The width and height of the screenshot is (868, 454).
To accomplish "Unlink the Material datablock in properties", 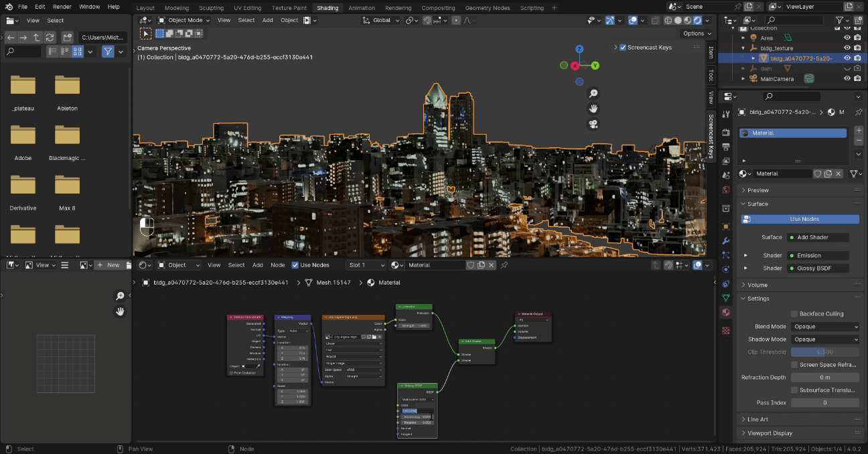I will click(x=839, y=173).
